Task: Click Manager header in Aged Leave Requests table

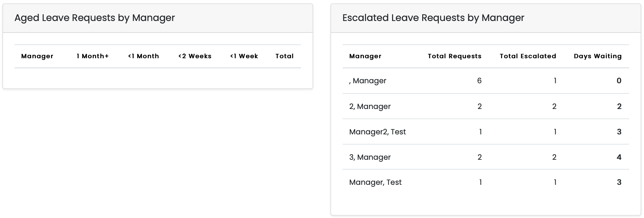Action: [x=37, y=56]
